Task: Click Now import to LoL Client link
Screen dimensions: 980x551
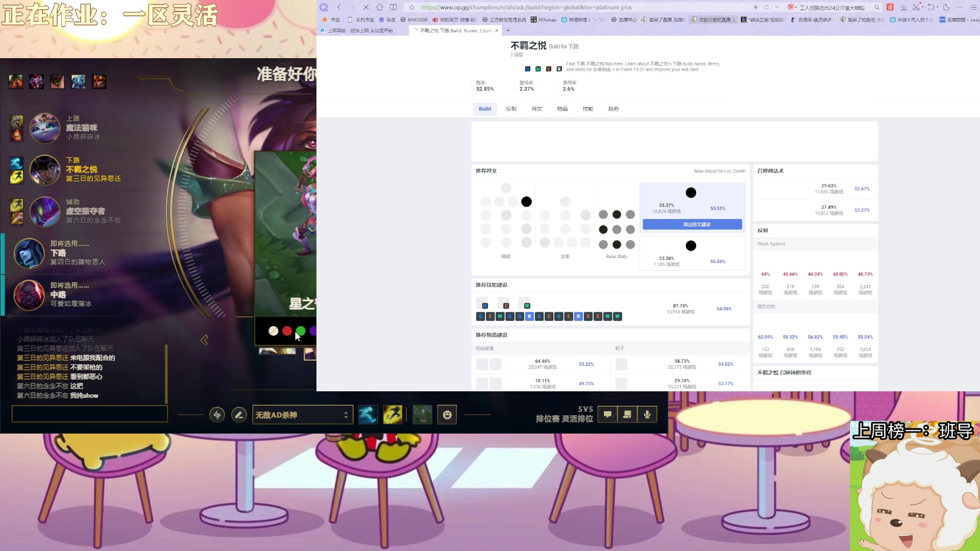Action: point(720,171)
